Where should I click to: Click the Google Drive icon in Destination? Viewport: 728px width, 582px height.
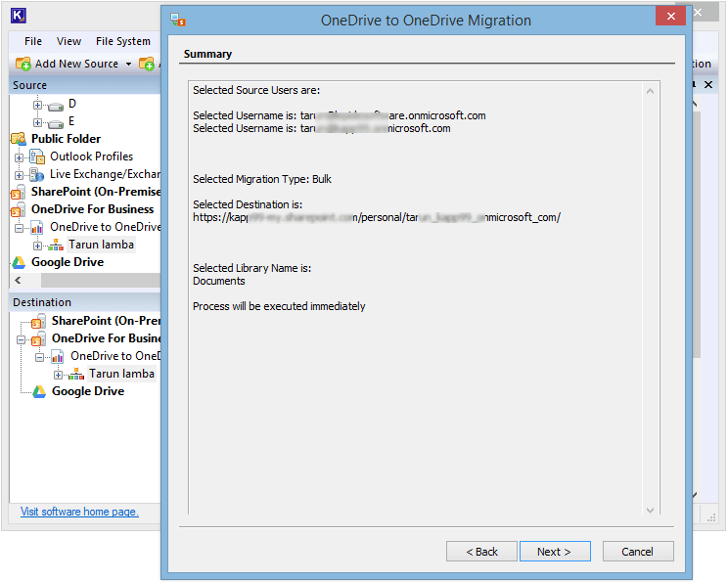pyautogui.click(x=39, y=391)
